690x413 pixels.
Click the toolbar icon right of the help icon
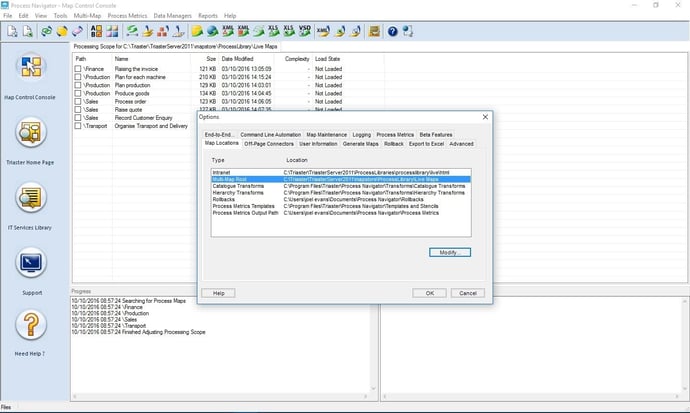(408, 31)
